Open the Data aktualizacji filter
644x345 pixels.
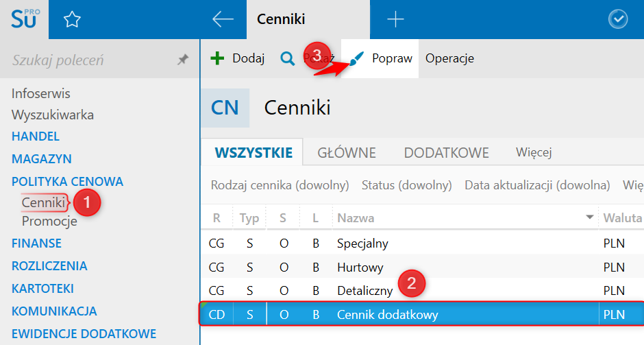pyautogui.click(x=536, y=185)
